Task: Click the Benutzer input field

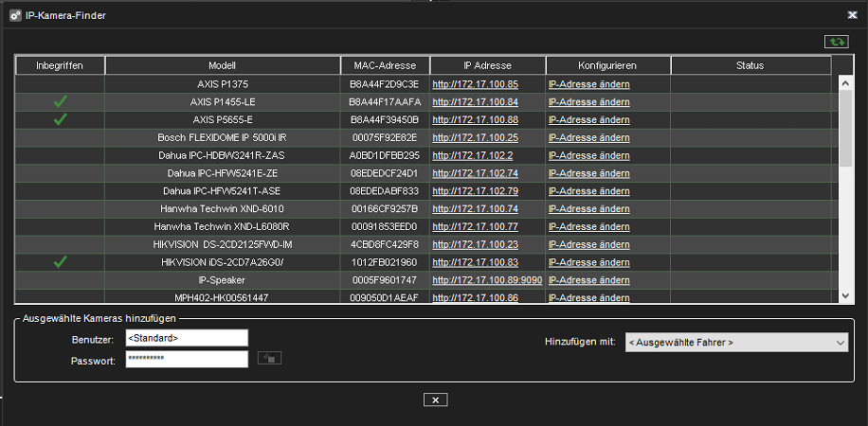Action: tap(187, 338)
